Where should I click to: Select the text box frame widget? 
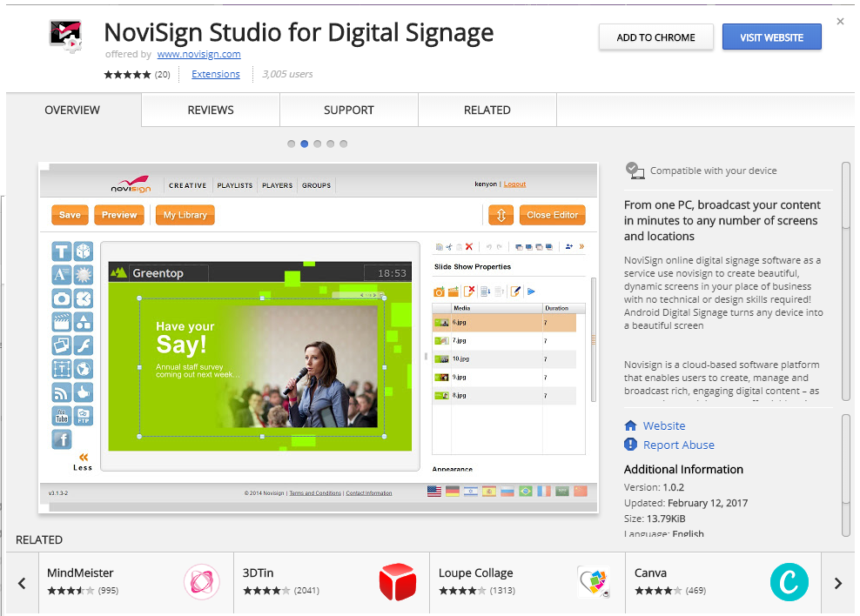click(x=62, y=369)
